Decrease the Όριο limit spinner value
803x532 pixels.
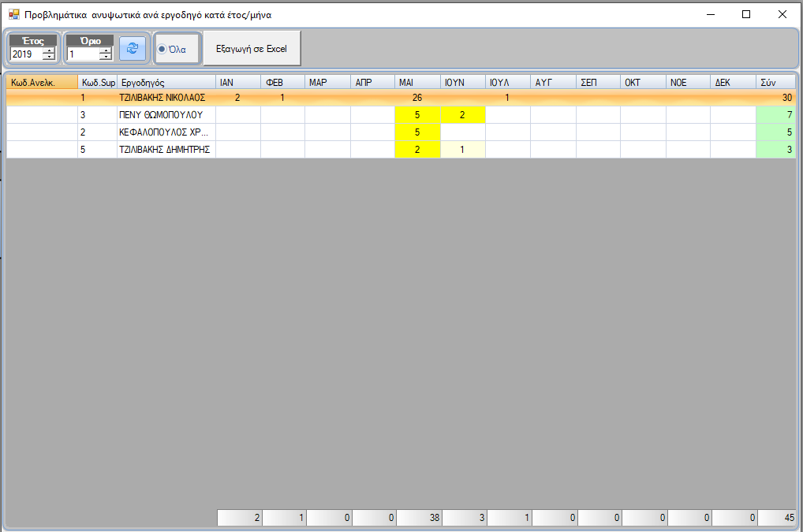pyautogui.click(x=106, y=58)
